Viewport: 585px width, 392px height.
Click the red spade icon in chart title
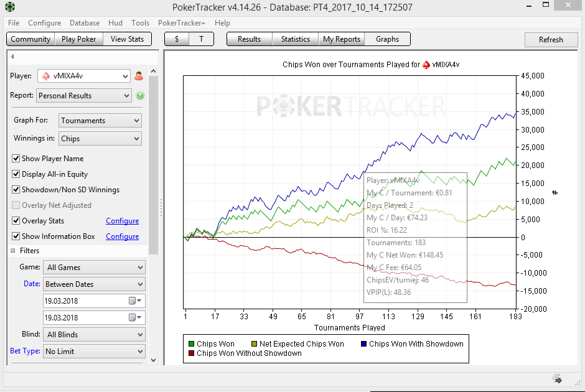click(x=426, y=65)
